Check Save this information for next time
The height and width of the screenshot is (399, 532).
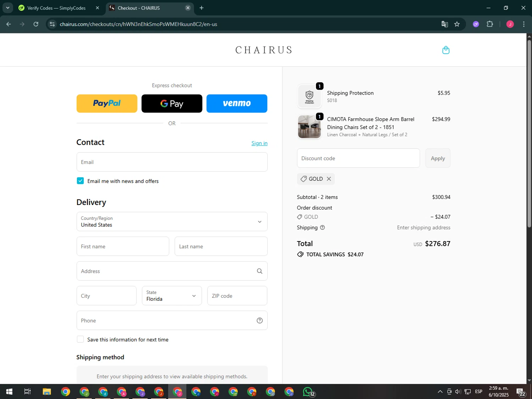tap(81, 339)
